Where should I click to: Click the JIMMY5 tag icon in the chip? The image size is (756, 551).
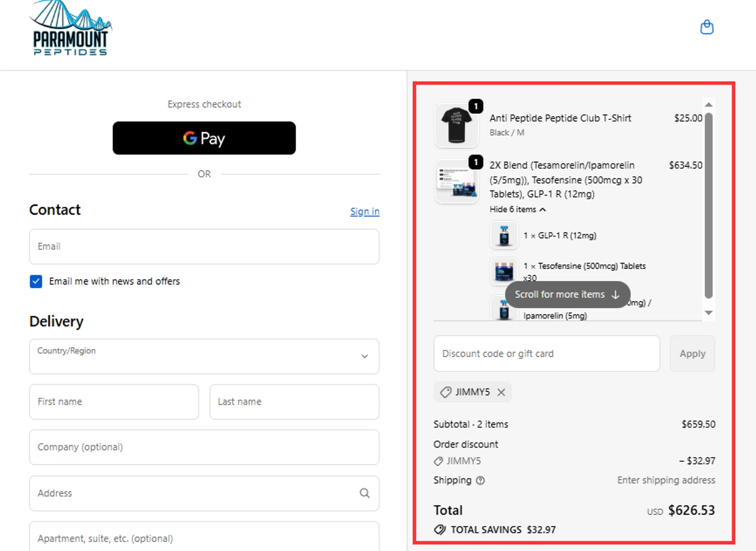point(446,392)
